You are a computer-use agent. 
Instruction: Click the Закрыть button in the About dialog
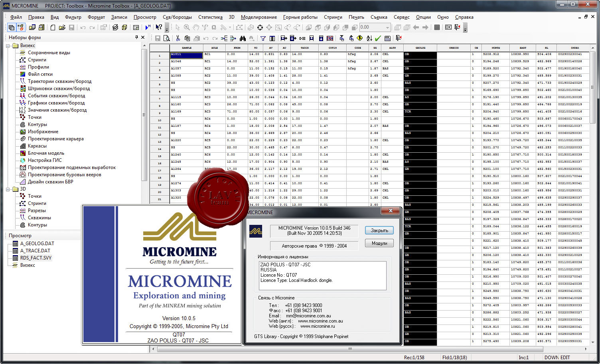379,230
